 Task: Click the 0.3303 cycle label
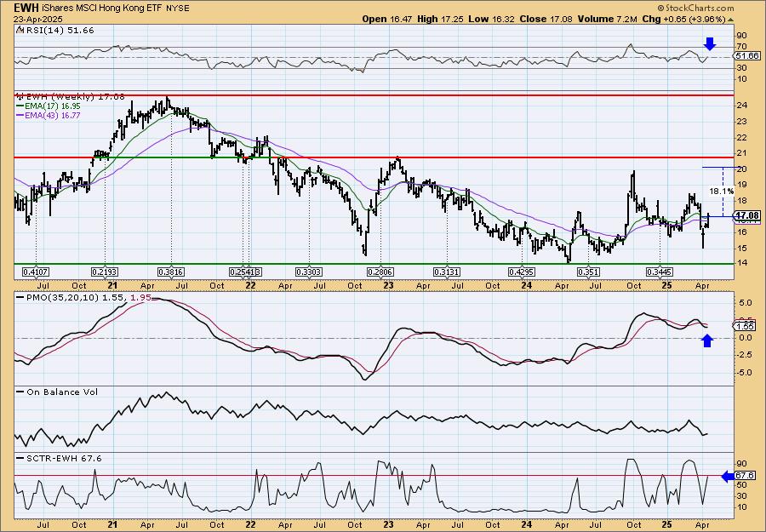[x=309, y=272]
